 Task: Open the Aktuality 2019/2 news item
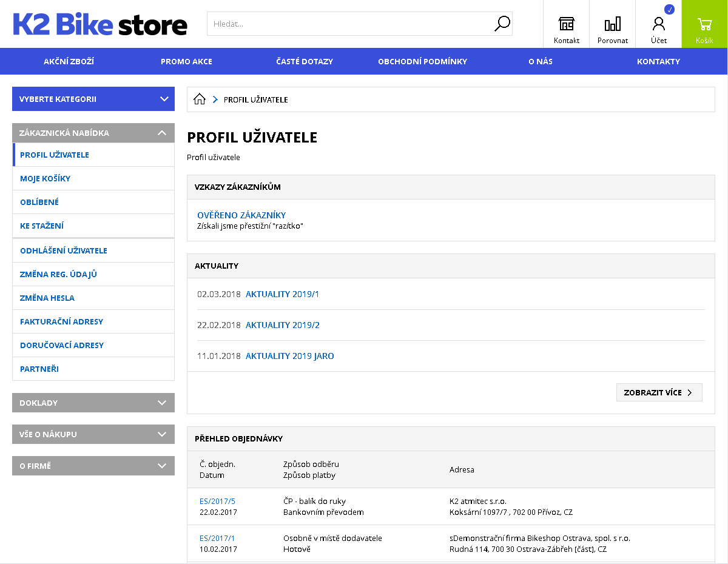pyautogui.click(x=283, y=325)
